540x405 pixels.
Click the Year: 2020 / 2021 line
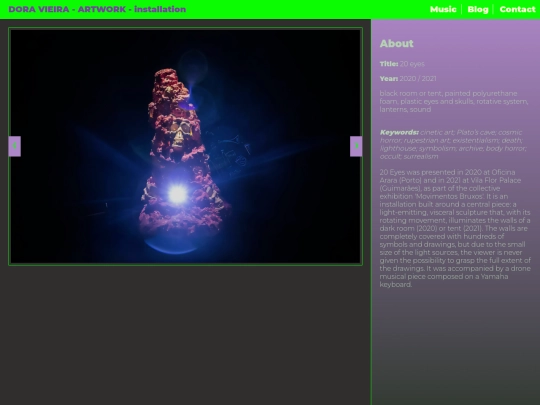[x=408, y=79]
